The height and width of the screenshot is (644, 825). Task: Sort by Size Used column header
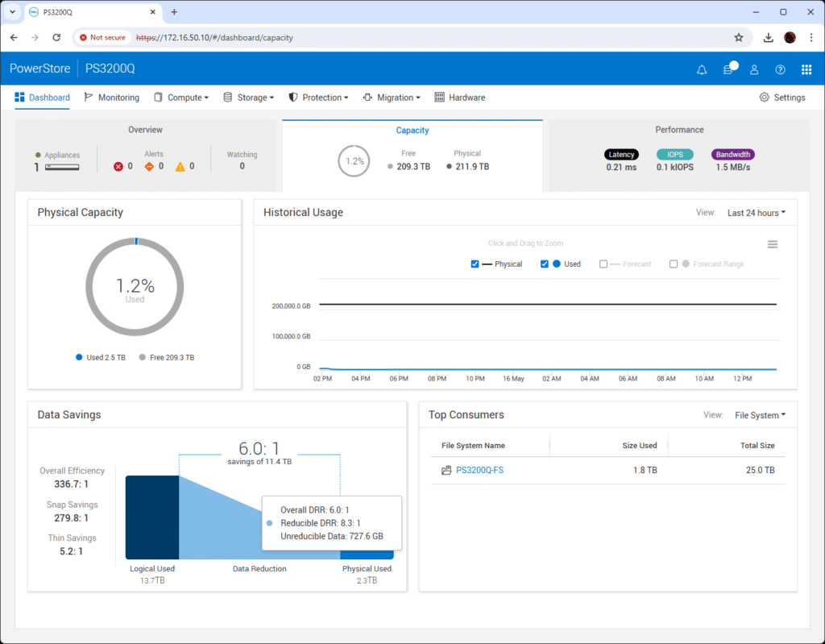640,446
